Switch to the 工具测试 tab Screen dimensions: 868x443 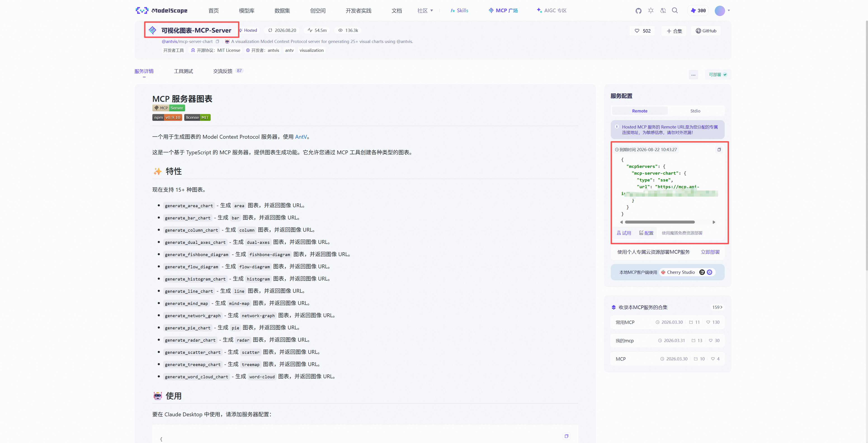(183, 71)
